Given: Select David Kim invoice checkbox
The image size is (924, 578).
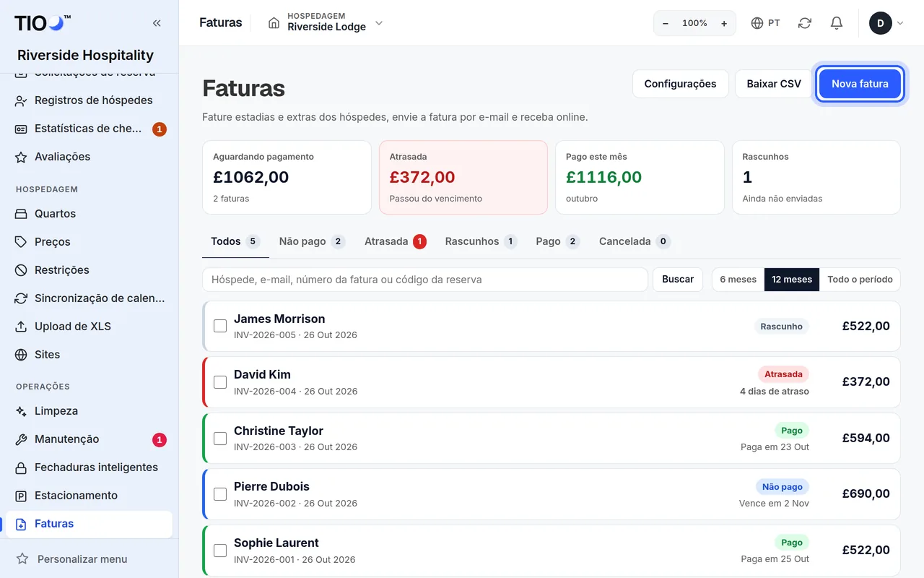Looking at the screenshot, I should (220, 382).
